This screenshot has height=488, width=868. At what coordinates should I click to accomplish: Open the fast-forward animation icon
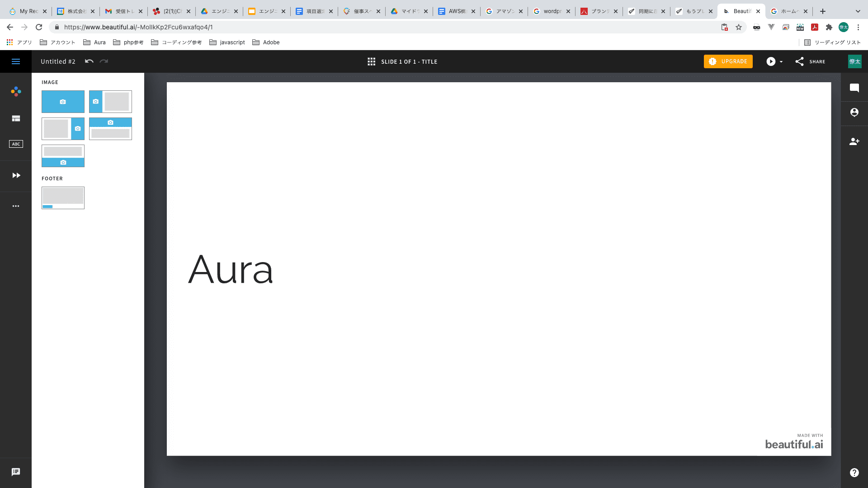16,175
